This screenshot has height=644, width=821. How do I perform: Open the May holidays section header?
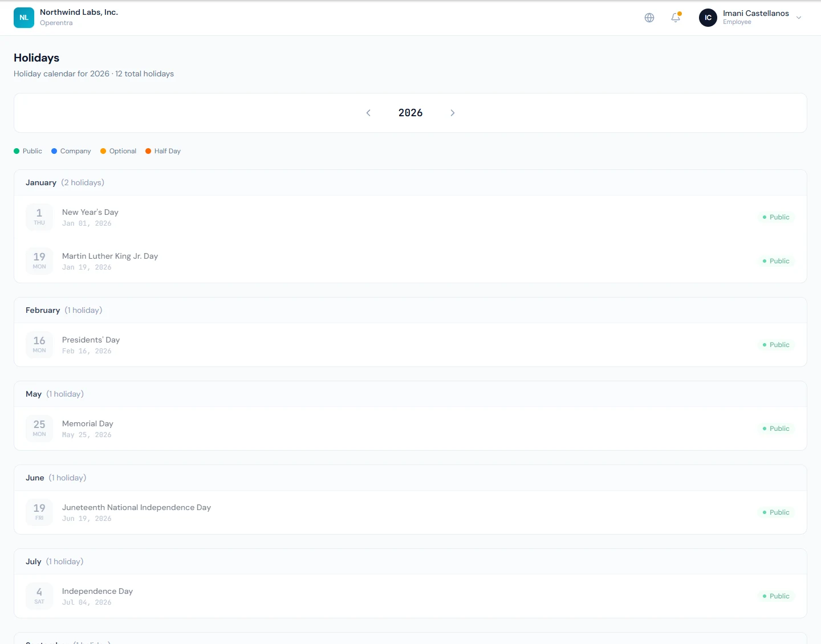point(410,394)
